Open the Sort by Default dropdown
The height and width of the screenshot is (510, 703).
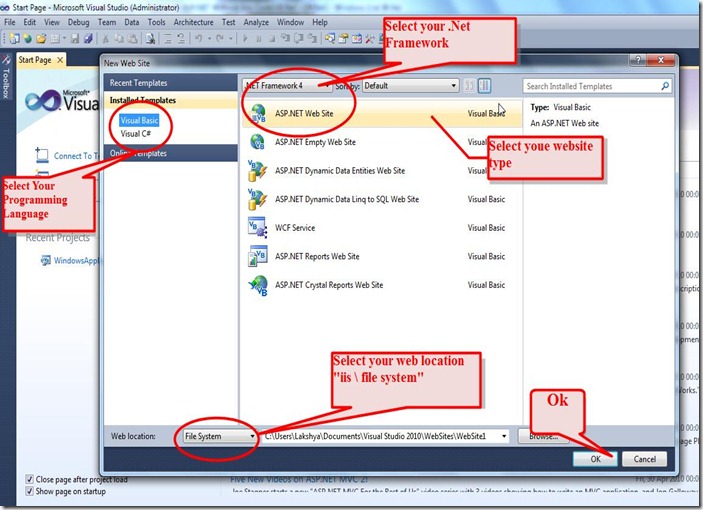click(411, 85)
